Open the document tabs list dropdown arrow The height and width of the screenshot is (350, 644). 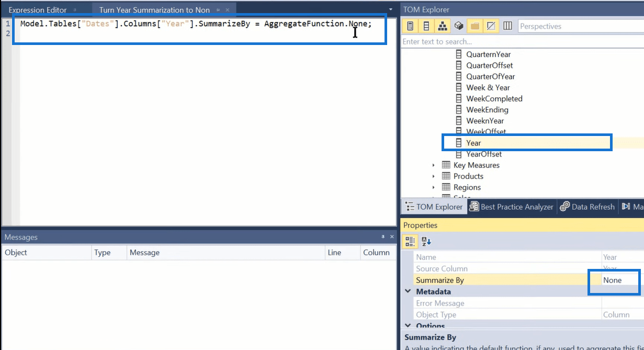pyautogui.click(x=390, y=9)
